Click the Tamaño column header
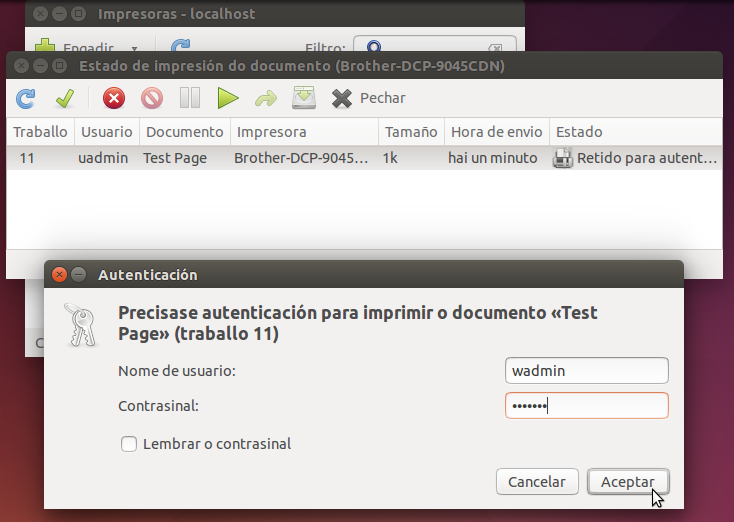Image resolution: width=734 pixels, height=522 pixels. point(411,132)
